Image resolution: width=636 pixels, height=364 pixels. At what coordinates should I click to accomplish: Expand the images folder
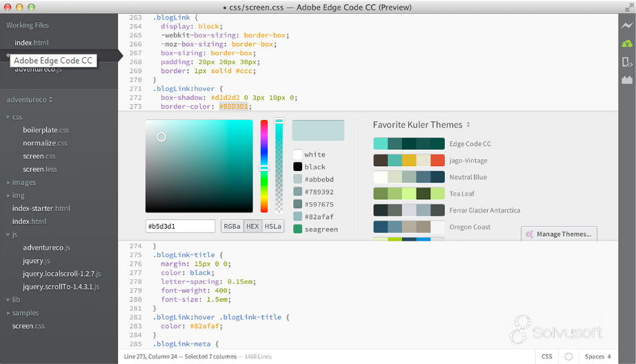(x=8, y=183)
